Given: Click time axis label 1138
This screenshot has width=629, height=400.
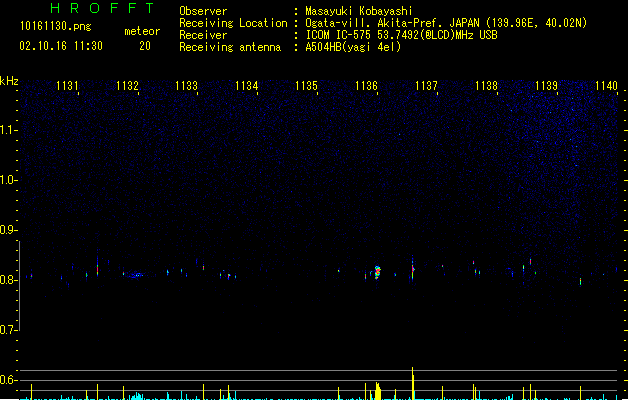Looking at the screenshot, I should point(486,86).
